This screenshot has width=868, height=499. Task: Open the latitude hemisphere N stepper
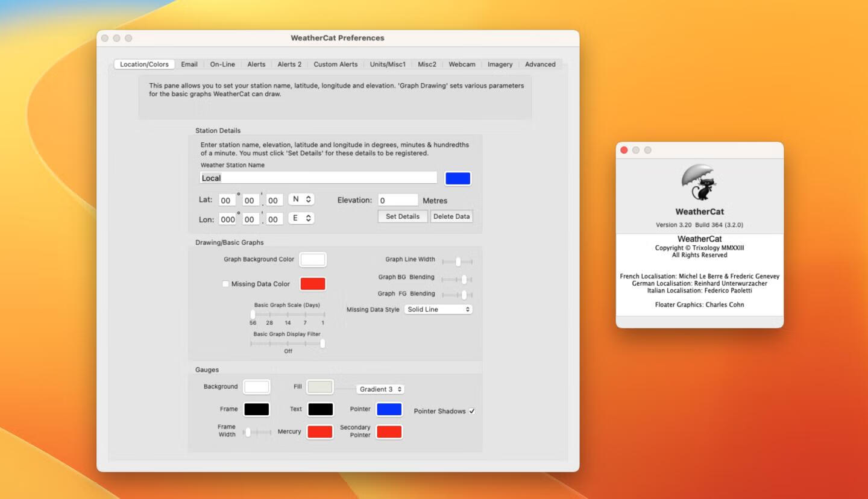pos(301,199)
